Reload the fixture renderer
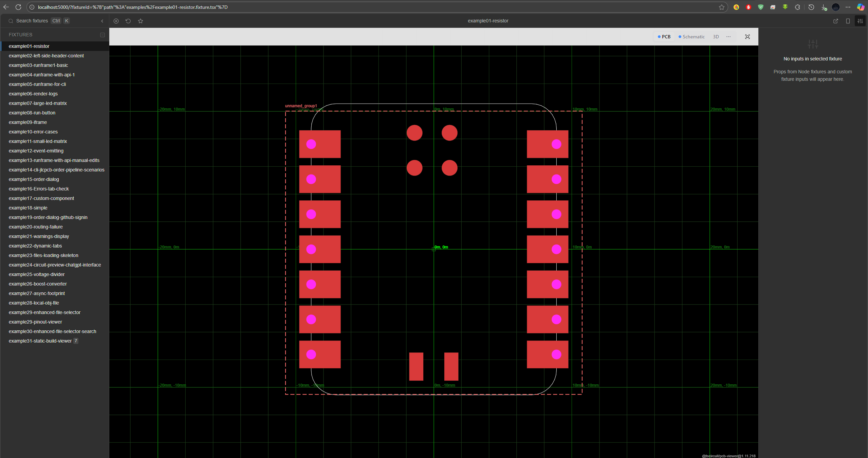Viewport: 868px width, 458px height. (128, 21)
